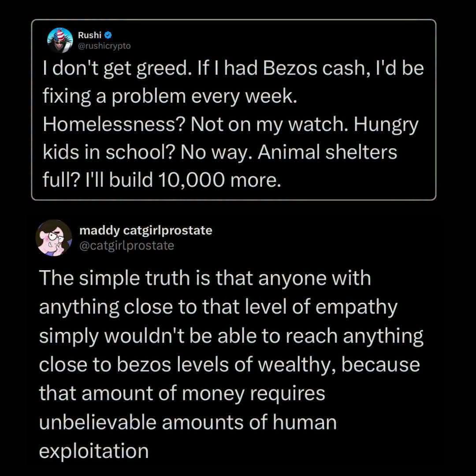Click the line "that amount of money requires"
476x476 pixels.
[182, 394]
